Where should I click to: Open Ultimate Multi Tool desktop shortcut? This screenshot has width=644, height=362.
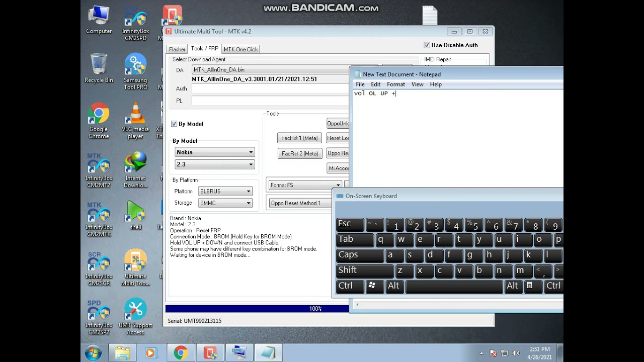(135, 268)
